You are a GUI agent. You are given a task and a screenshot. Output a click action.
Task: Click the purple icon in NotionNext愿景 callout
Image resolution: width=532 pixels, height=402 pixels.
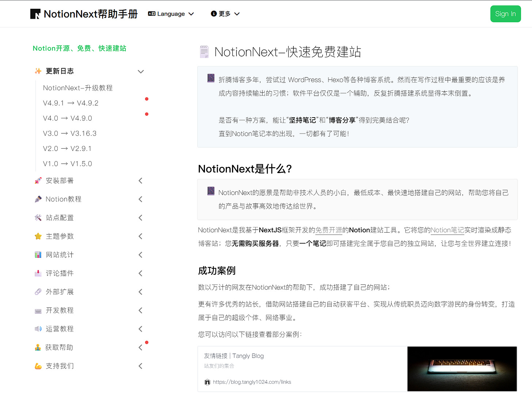(x=211, y=191)
